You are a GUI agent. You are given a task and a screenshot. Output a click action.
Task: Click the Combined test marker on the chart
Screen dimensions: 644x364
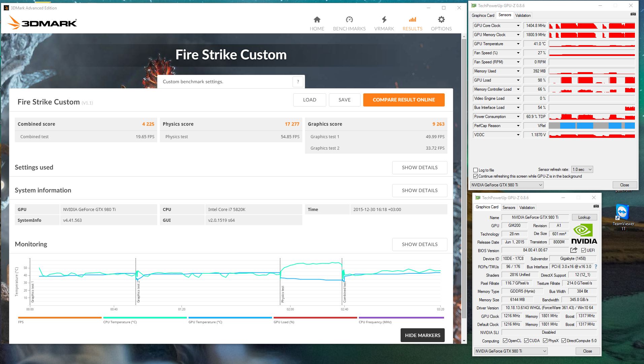(344, 293)
